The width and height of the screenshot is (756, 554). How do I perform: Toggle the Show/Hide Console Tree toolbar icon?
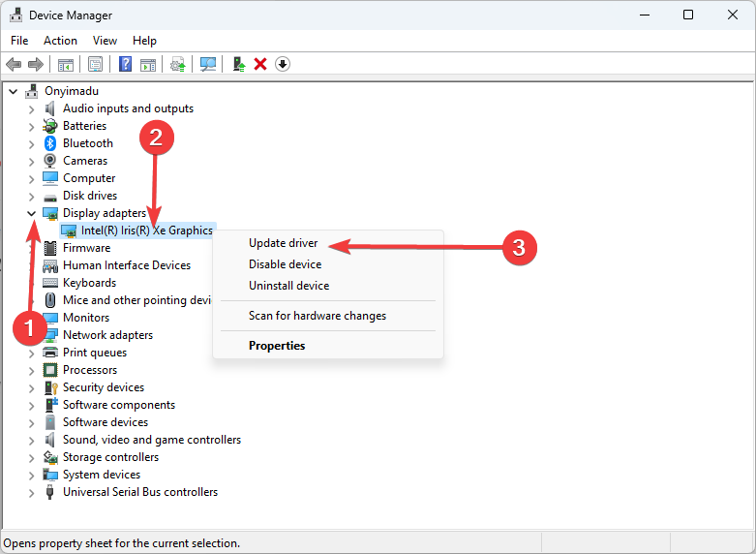click(66, 64)
